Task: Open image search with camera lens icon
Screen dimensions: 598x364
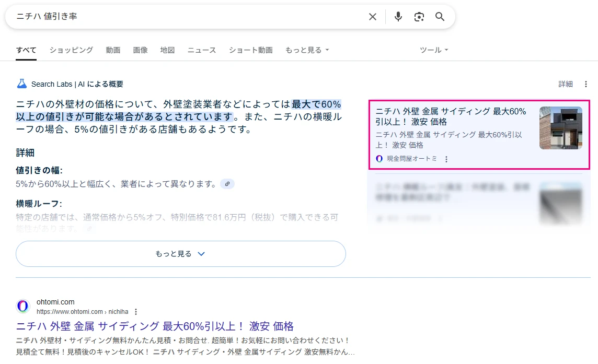Action: [x=419, y=17]
